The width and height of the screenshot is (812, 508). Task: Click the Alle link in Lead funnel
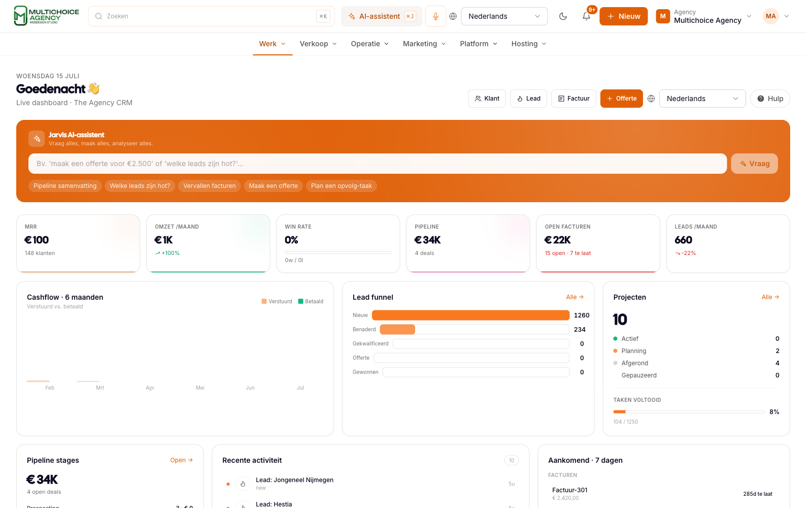click(574, 297)
